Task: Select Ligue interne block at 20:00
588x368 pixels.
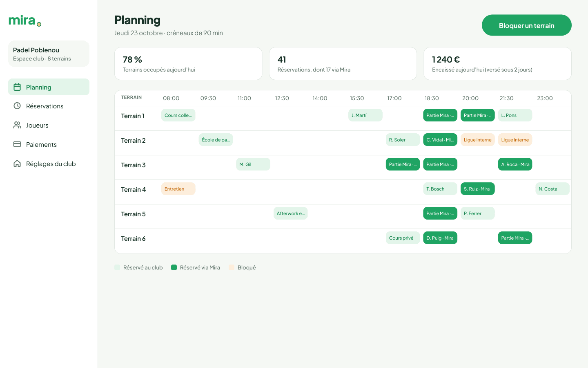Action: coord(478,140)
